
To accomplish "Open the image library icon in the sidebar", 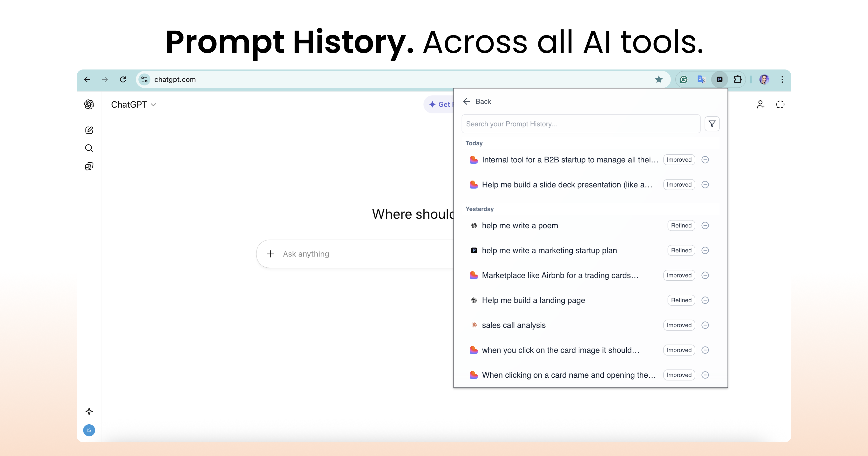I will 89,166.
